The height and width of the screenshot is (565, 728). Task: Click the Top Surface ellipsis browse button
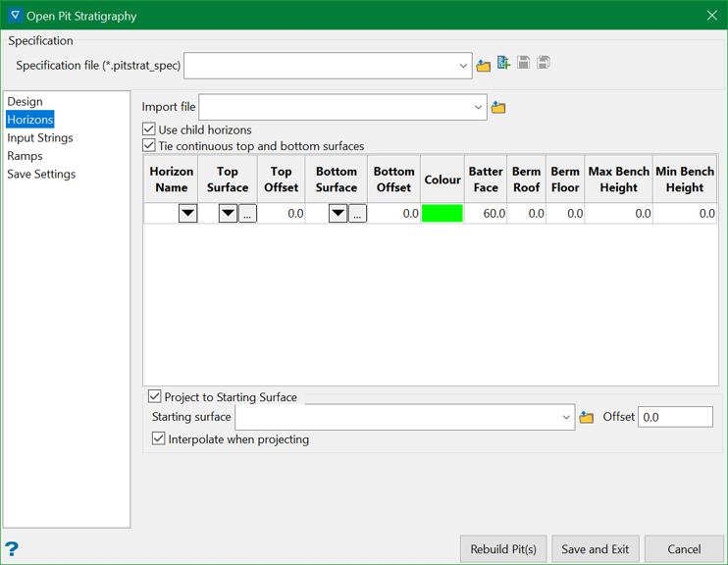247,213
